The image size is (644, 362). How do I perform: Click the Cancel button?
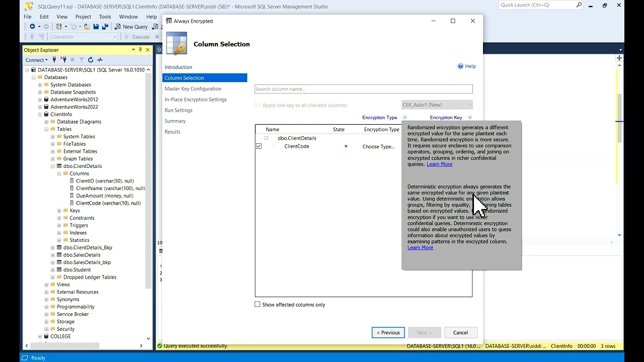[460, 332]
